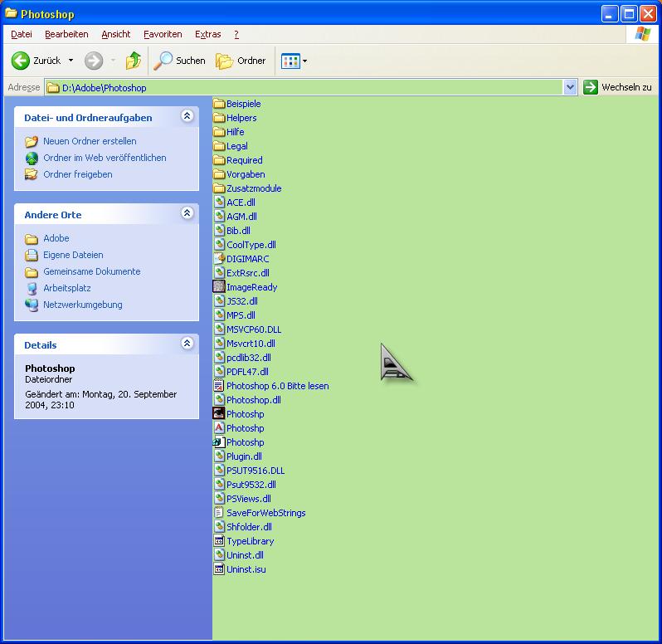Open the Zurück history dropdown arrow
Screen dimensions: 662x644
click(x=71, y=61)
